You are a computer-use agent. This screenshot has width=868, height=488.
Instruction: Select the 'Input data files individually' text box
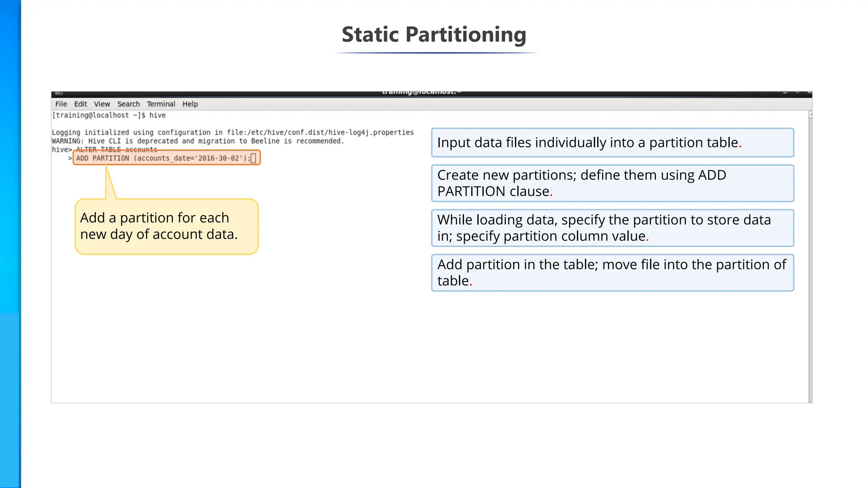coord(612,143)
